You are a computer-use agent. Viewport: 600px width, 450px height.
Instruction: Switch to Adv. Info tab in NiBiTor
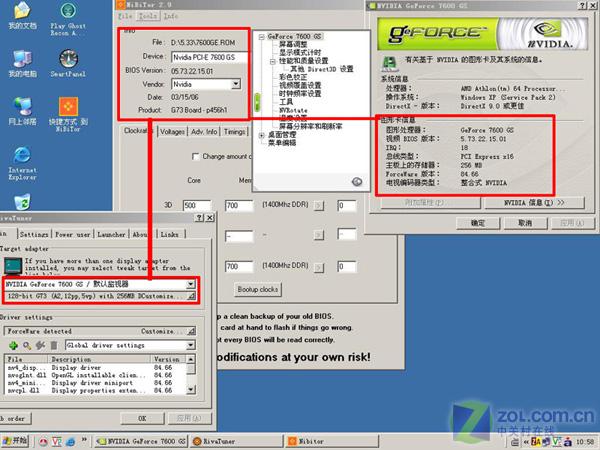pos(204,132)
